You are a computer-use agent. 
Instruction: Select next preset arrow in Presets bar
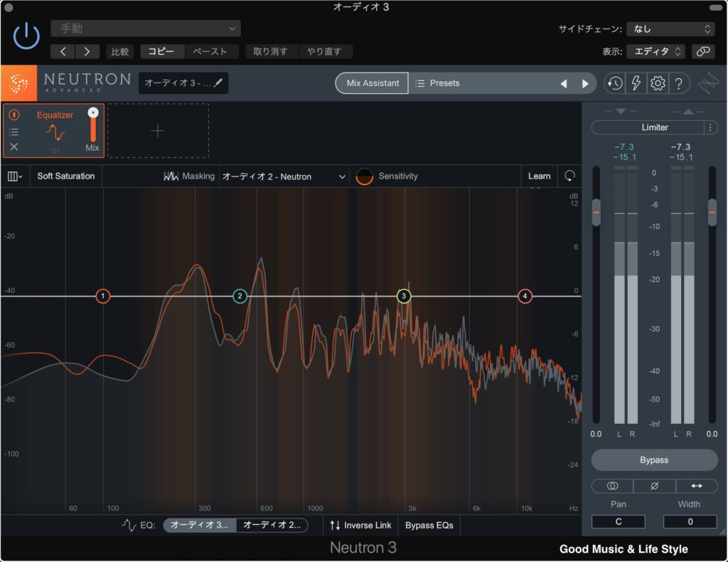[x=585, y=84]
